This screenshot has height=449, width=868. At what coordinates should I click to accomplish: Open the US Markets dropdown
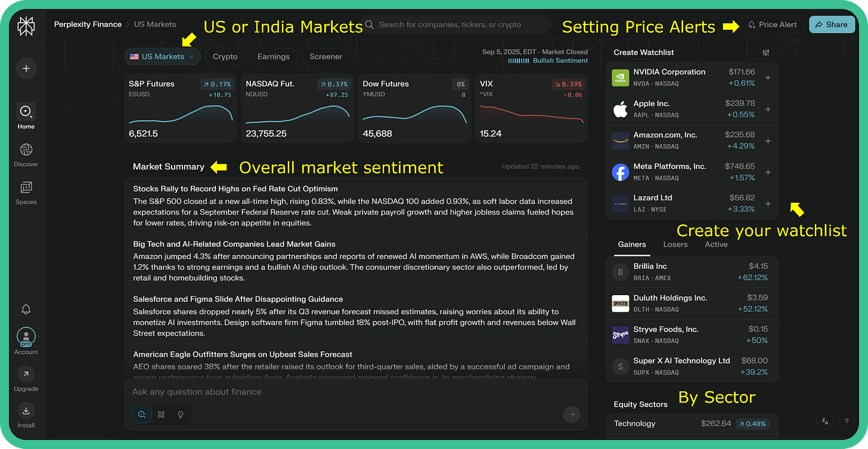coord(162,57)
